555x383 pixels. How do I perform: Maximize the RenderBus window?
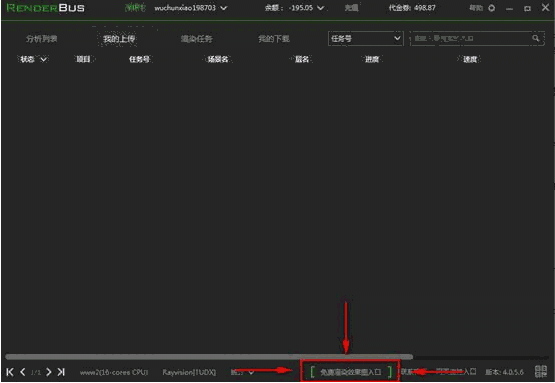pos(527,8)
